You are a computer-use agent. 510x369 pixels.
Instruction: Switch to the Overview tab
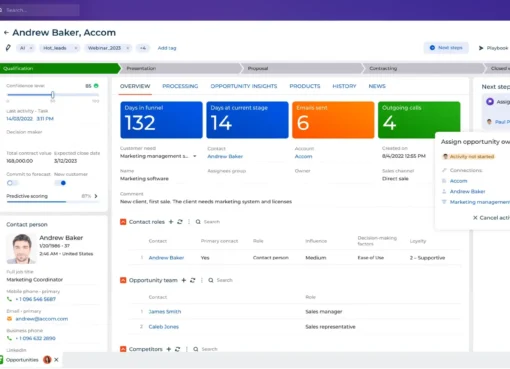pyautogui.click(x=135, y=86)
